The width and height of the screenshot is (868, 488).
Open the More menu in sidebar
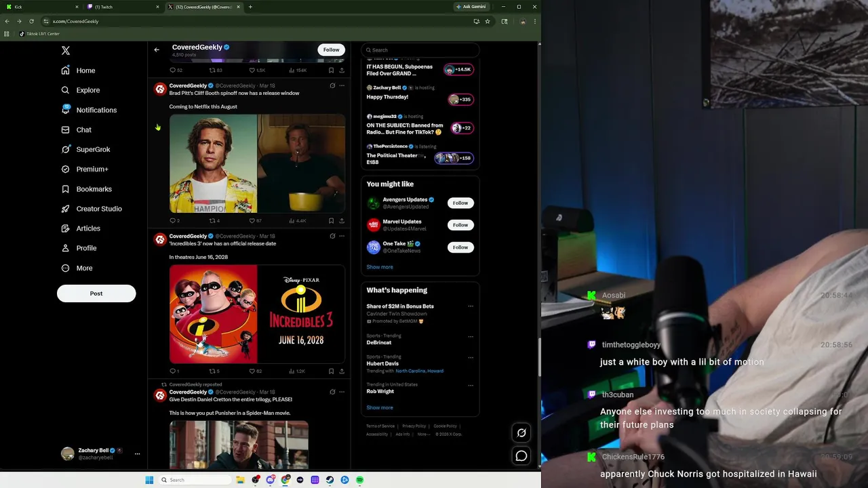[x=77, y=268]
